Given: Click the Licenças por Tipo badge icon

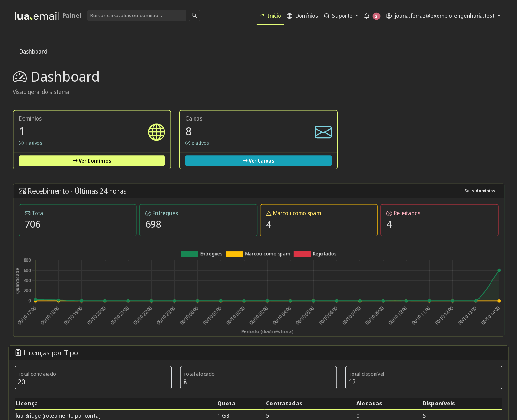Looking at the screenshot, I should [x=18, y=353].
